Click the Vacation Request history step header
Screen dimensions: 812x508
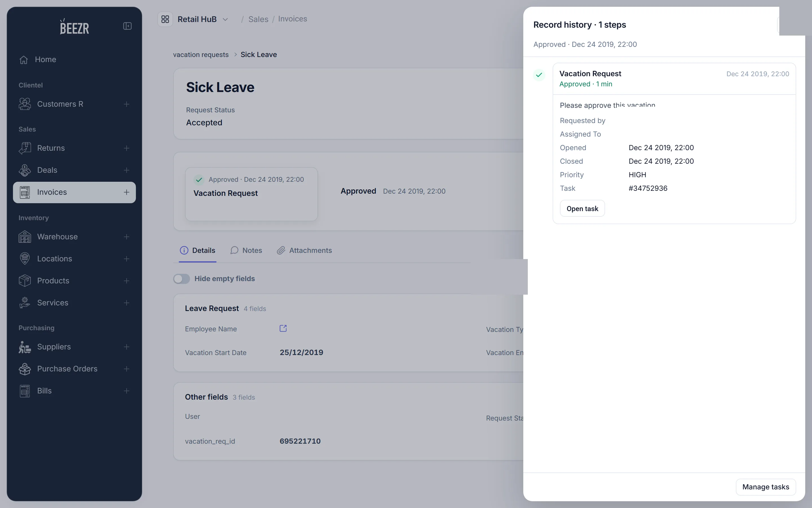674,79
